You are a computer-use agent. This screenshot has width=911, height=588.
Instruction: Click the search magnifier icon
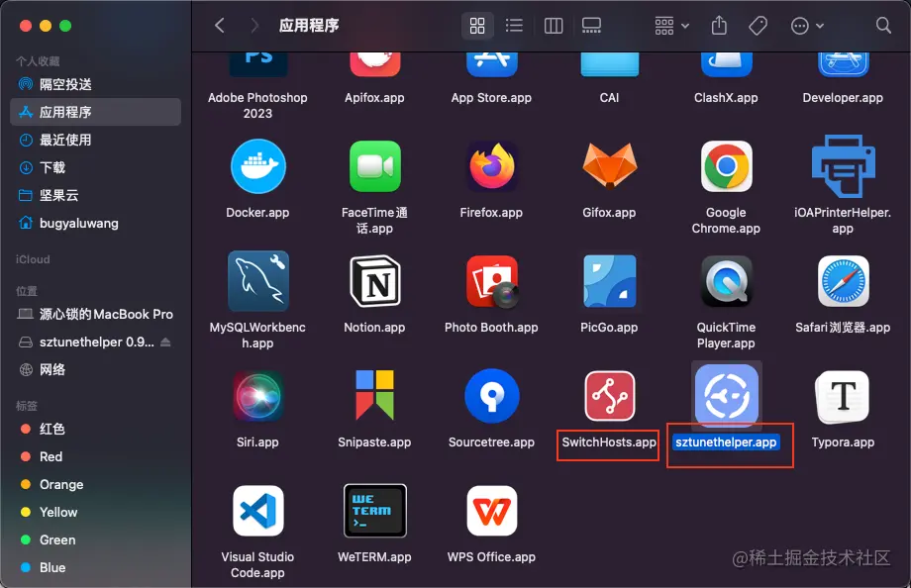(x=883, y=26)
